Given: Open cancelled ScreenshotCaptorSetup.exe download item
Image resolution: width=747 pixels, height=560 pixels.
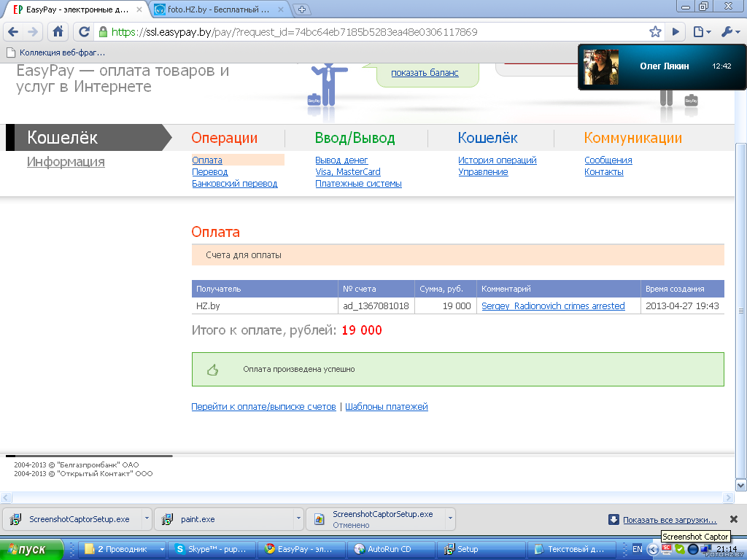Looking at the screenshot, I should [376, 519].
